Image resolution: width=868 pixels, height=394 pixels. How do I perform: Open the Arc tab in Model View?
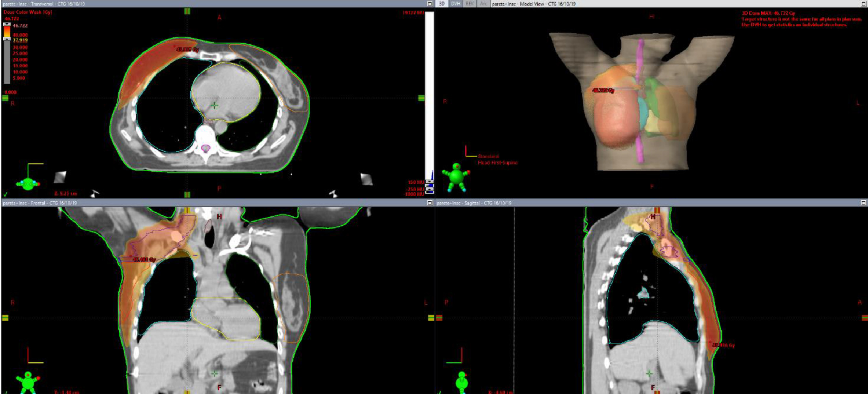click(483, 4)
